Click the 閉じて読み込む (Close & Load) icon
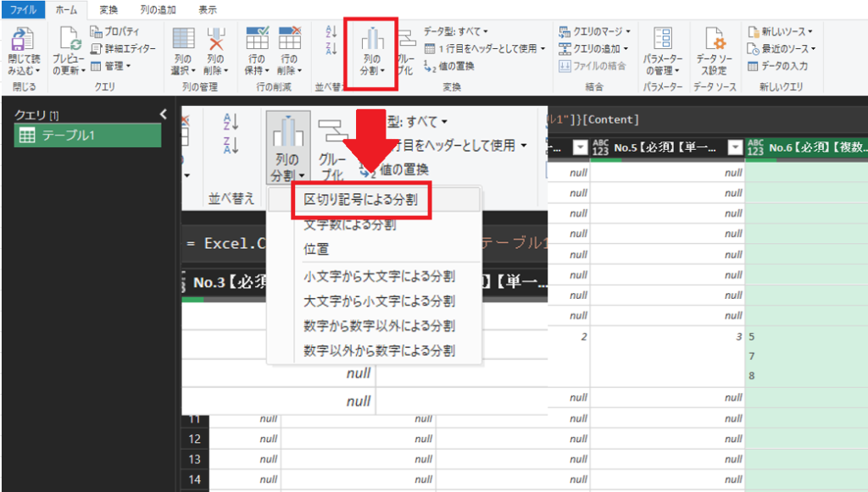 point(23,42)
